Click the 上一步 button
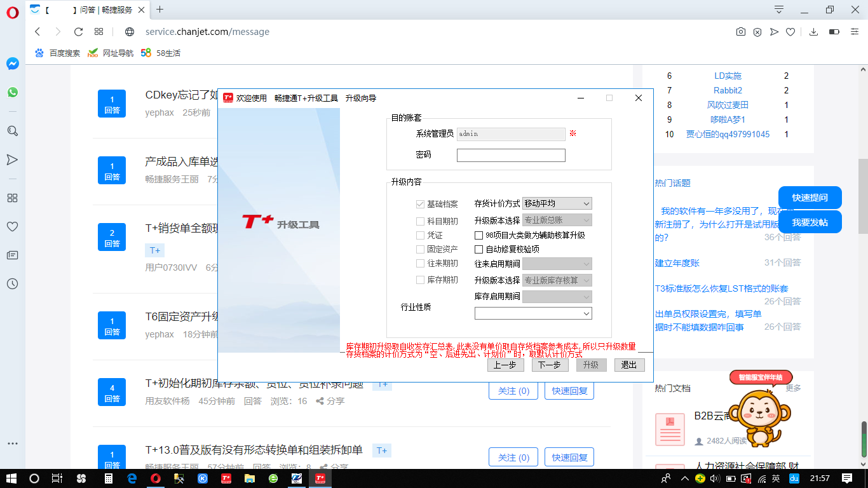Screen dimensions: 868x488 click(506, 365)
